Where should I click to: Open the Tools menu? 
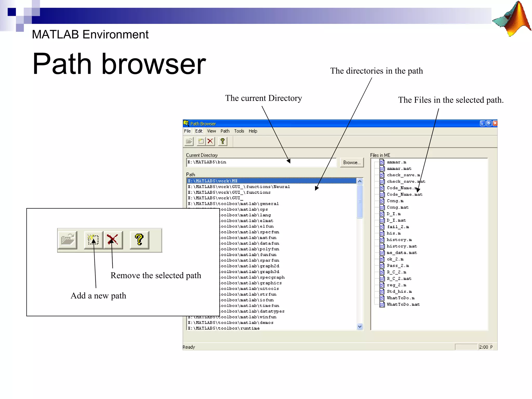[239, 131]
